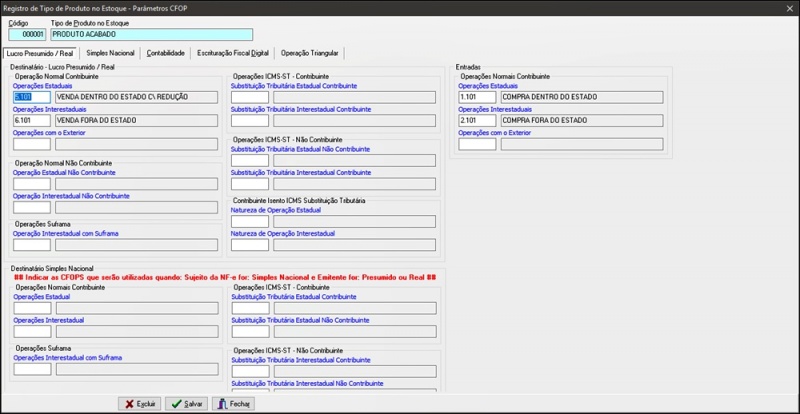Viewport: 800px width, 414px height.
Task: Select the Operação Triangular tab
Action: (x=310, y=53)
